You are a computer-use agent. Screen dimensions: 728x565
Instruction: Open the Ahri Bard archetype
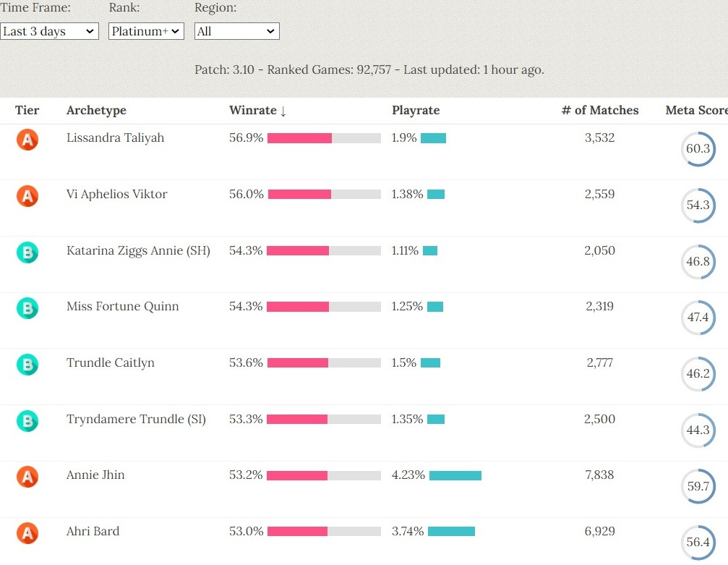(93, 531)
